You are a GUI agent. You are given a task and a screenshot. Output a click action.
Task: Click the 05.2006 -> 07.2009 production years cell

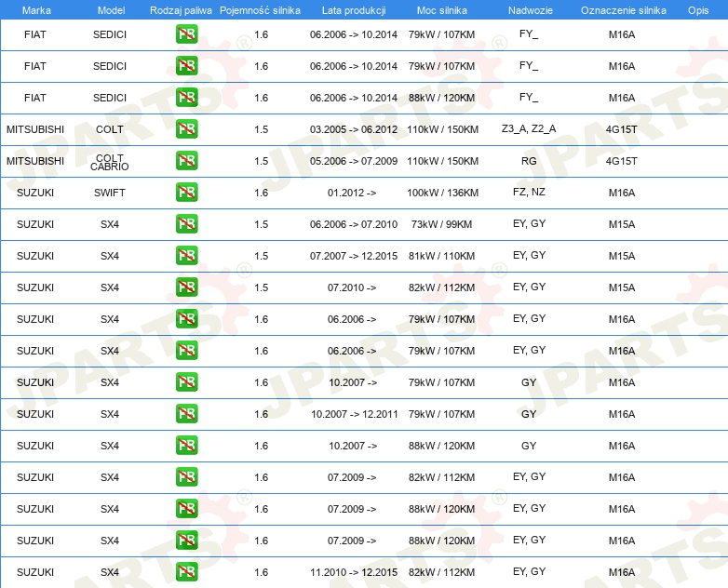click(354, 161)
